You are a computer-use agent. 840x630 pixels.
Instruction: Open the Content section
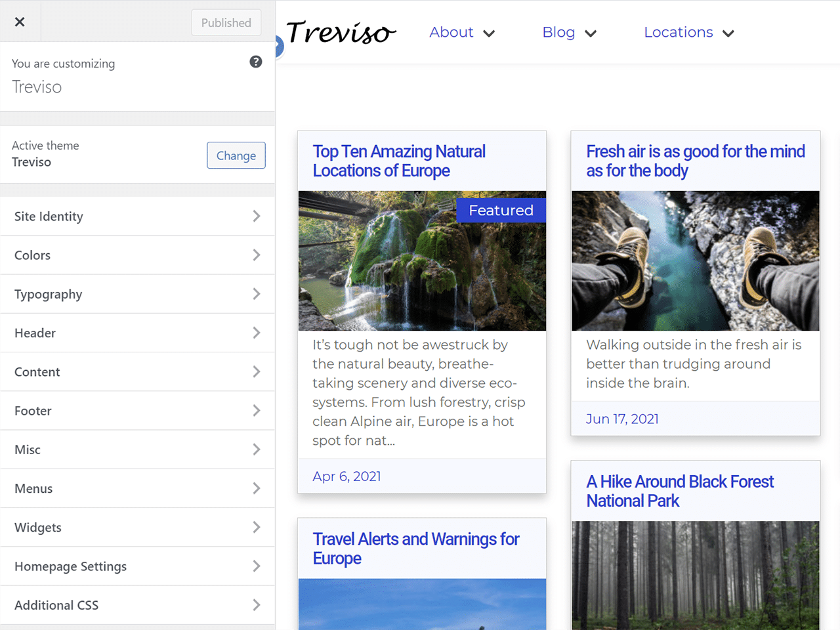138,371
